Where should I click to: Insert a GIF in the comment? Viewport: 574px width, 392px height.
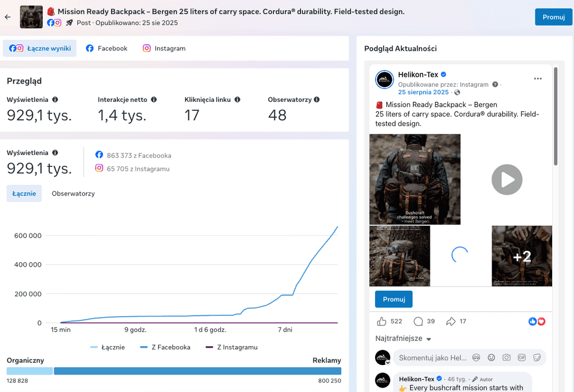coord(522,358)
